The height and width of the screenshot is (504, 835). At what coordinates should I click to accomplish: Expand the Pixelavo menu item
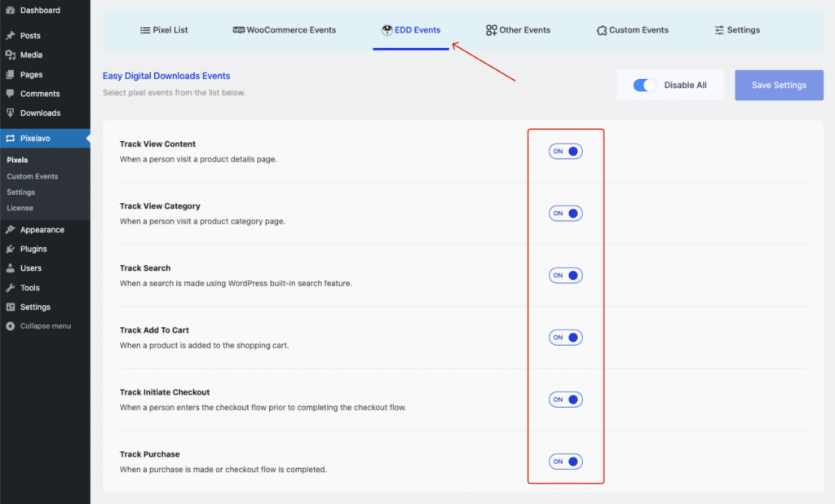click(x=35, y=139)
